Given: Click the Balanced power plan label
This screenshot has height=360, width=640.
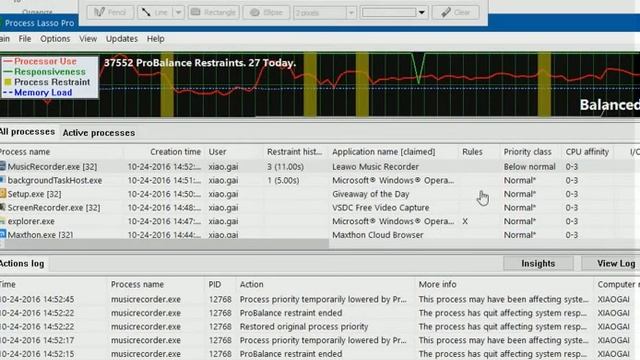Looking at the screenshot, I should pos(609,105).
